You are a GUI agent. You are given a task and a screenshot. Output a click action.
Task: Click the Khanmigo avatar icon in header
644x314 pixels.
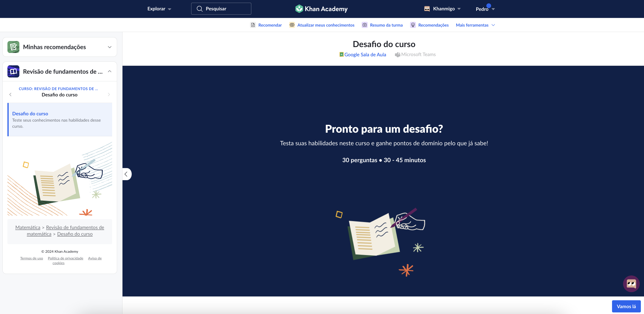click(427, 9)
